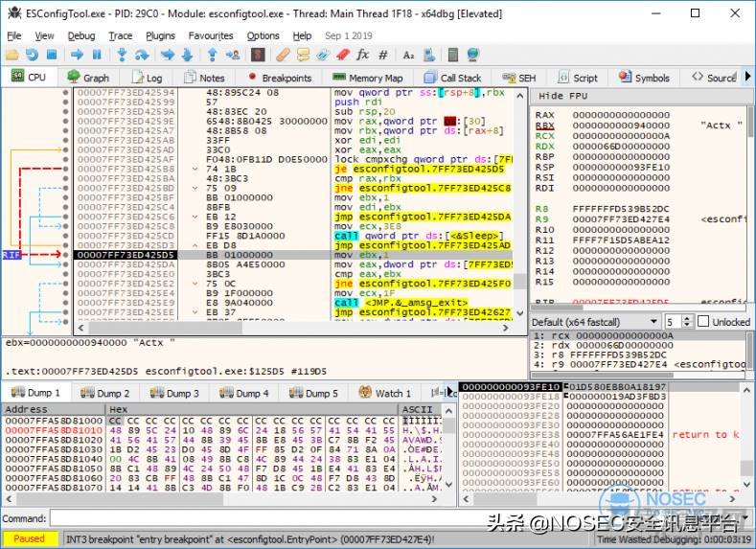Click the Find intermodular calls icon
The image size is (756, 549).
click(x=428, y=55)
